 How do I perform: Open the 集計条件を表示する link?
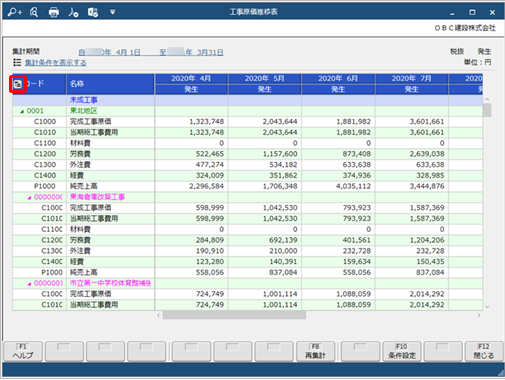click(x=56, y=62)
